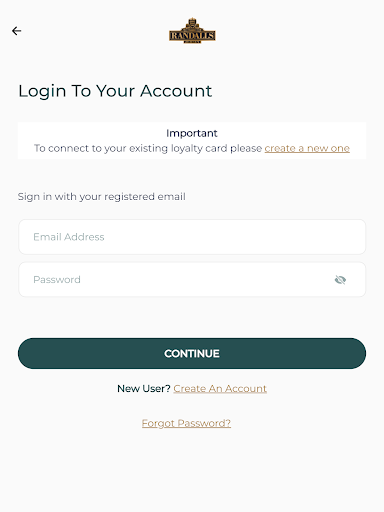Open the 'create a new one' link

point(307,148)
